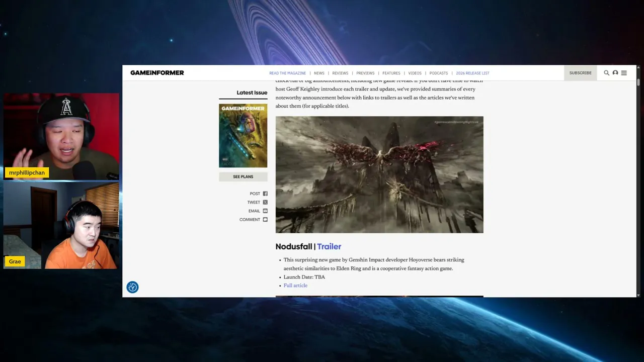
Task: Open the latest issue magazine cover
Action: click(x=243, y=136)
